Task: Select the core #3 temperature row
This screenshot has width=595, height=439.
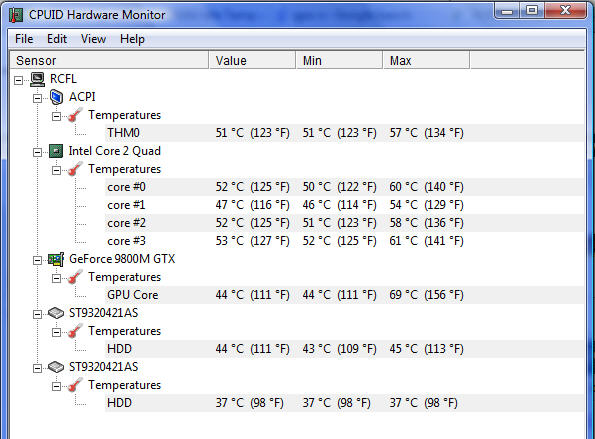Action: [344, 241]
